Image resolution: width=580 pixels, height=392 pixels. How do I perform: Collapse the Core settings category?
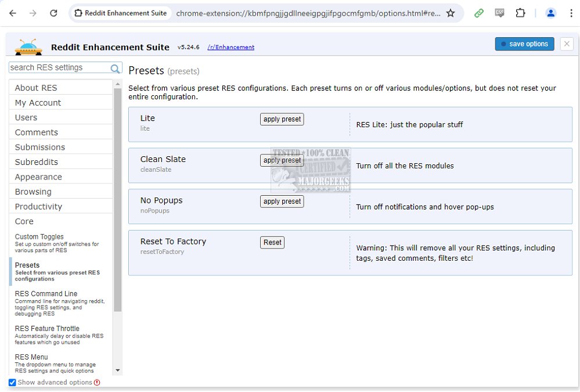[24, 221]
